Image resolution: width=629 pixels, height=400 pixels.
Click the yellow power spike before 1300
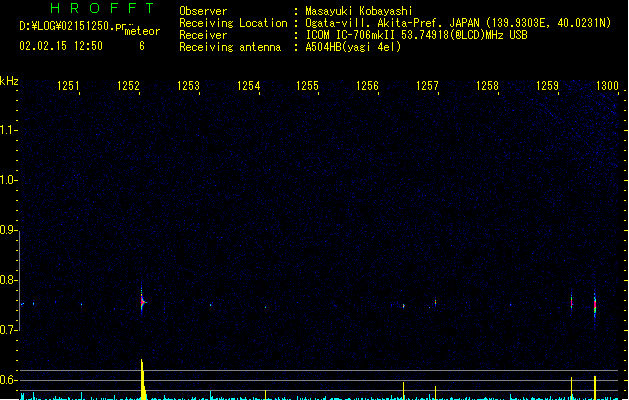point(595,388)
